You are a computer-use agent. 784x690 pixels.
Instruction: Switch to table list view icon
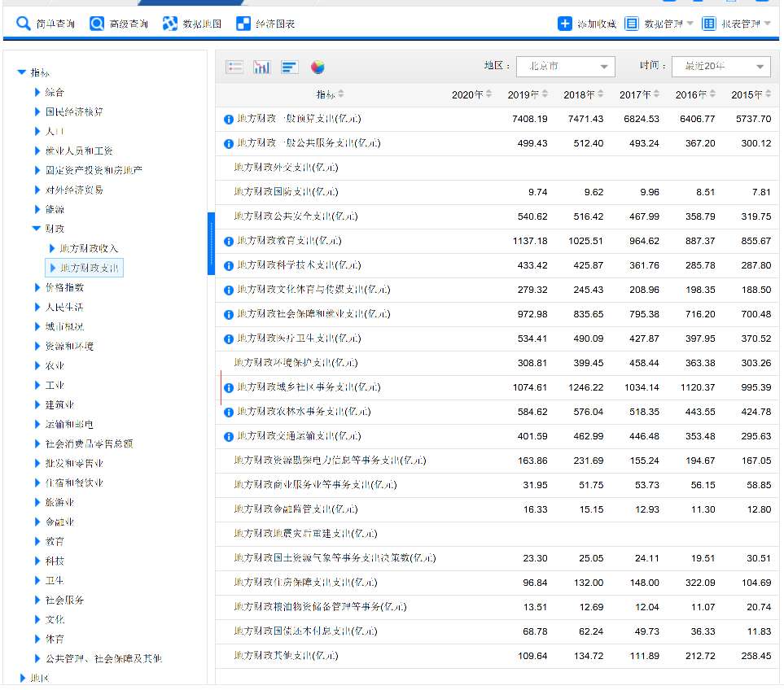click(234, 67)
